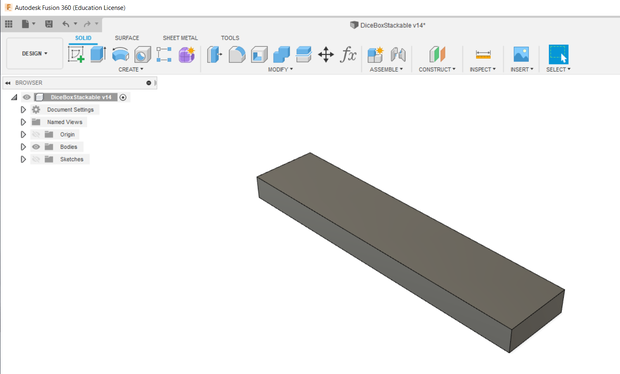Select the Shell tool icon
The height and width of the screenshot is (374, 620).
(x=259, y=55)
